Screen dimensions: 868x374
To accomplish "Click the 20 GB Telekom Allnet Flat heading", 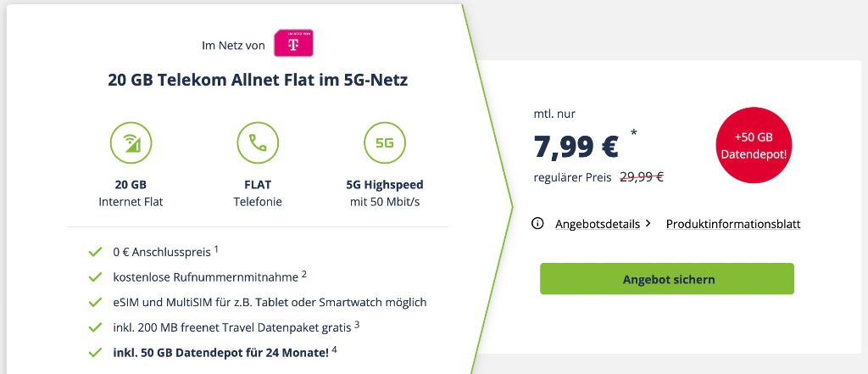I will coord(258,81).
